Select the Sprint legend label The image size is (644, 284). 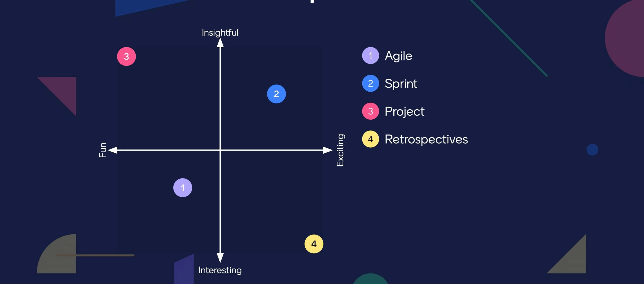401,84
